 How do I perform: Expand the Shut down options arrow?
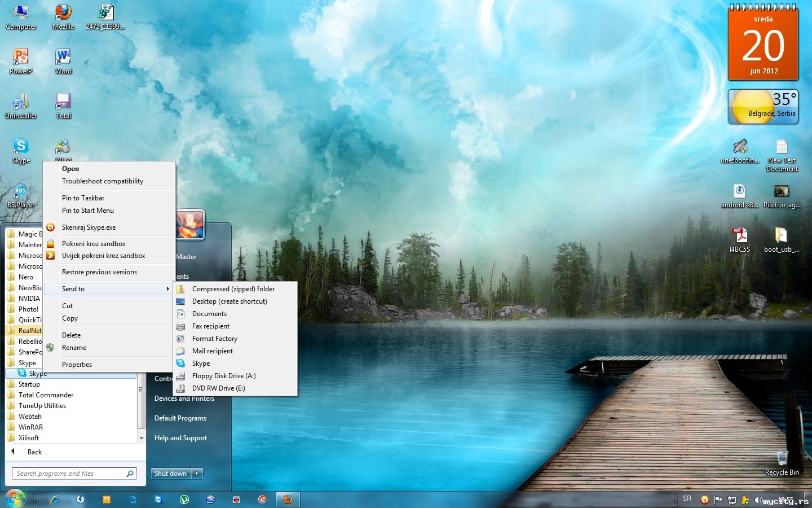coord(197,474)
